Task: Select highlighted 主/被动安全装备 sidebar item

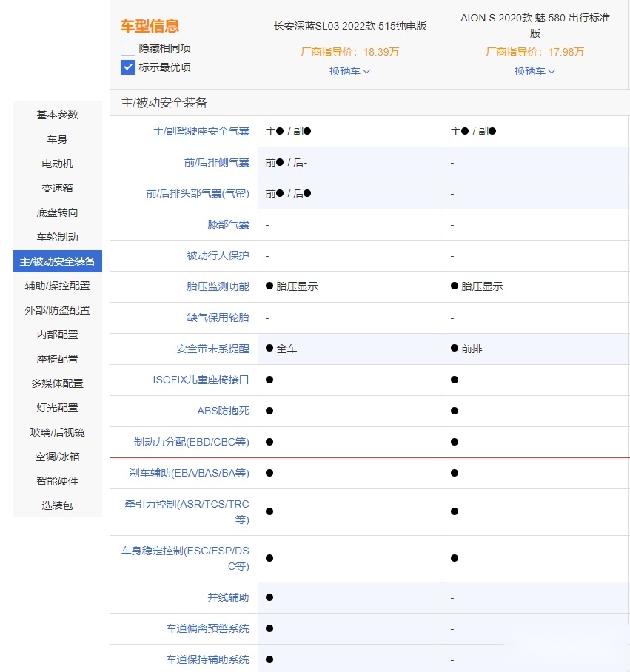Action: coord(58,261)
